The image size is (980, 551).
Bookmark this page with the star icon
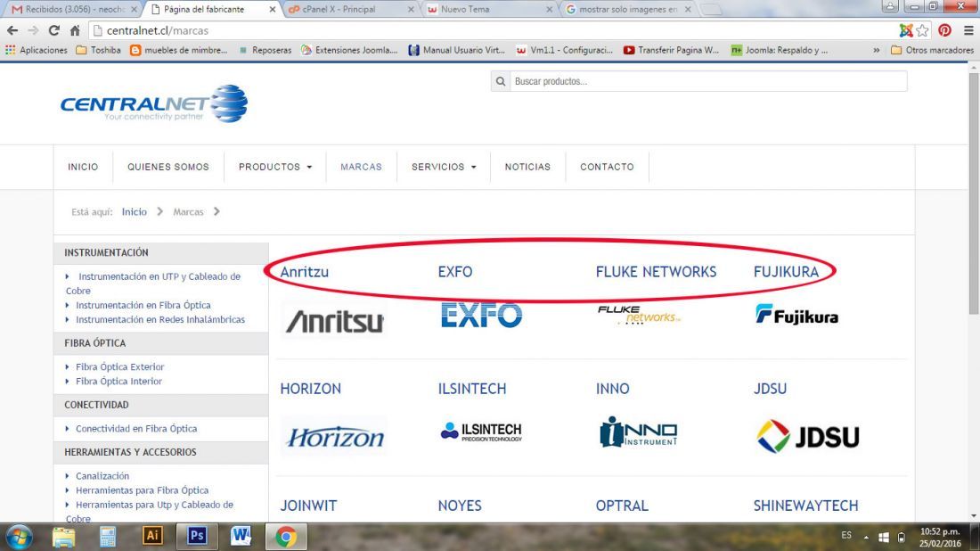[x=922, y=30]
